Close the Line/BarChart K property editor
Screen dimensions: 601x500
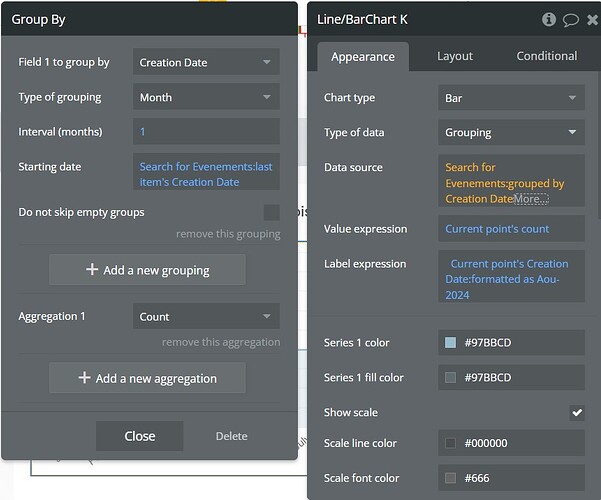point(592,19)
